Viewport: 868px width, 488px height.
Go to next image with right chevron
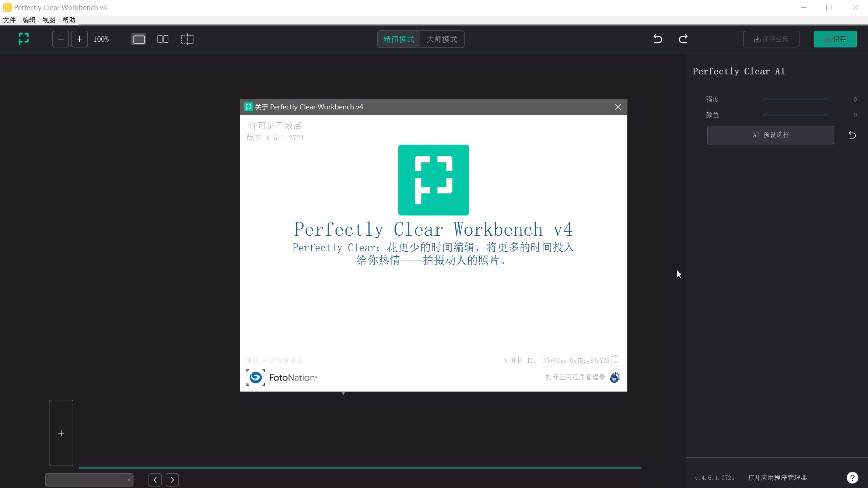pyautogui.click(x=172, y=480)
